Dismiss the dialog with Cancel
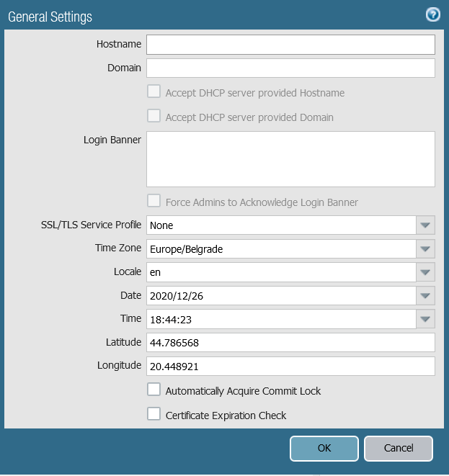449x476 pixels. (x=399, y=449)
